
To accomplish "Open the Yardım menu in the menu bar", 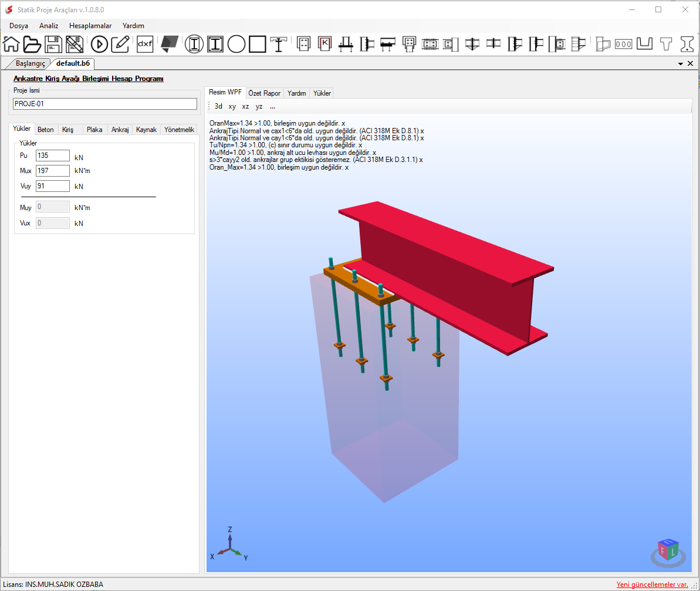I will (133, 26).
